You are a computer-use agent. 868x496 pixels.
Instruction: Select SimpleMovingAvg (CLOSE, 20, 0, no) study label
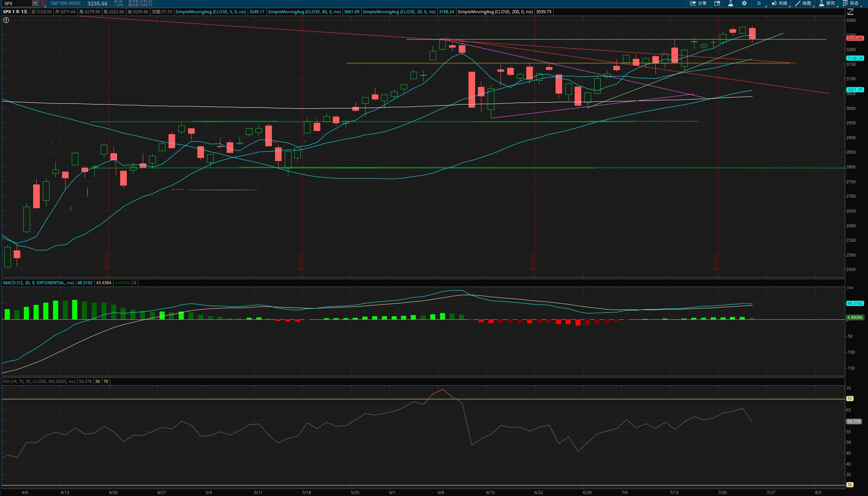click(399, 12)
